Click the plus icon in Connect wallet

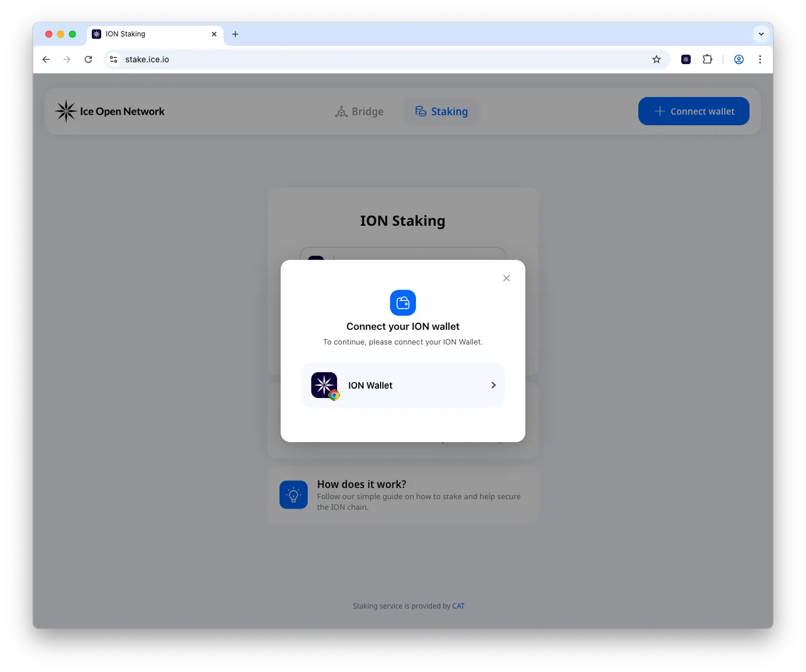pyautogui.click(x=660, y=111)
